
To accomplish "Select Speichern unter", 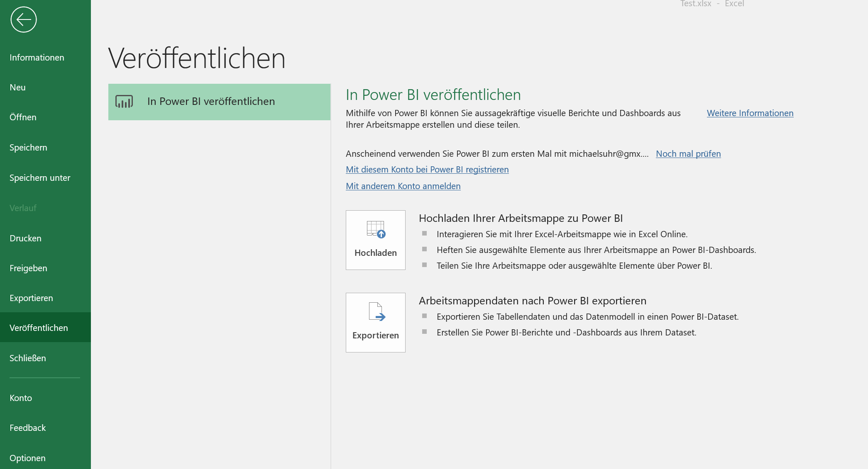I will (x=45, y=178).
